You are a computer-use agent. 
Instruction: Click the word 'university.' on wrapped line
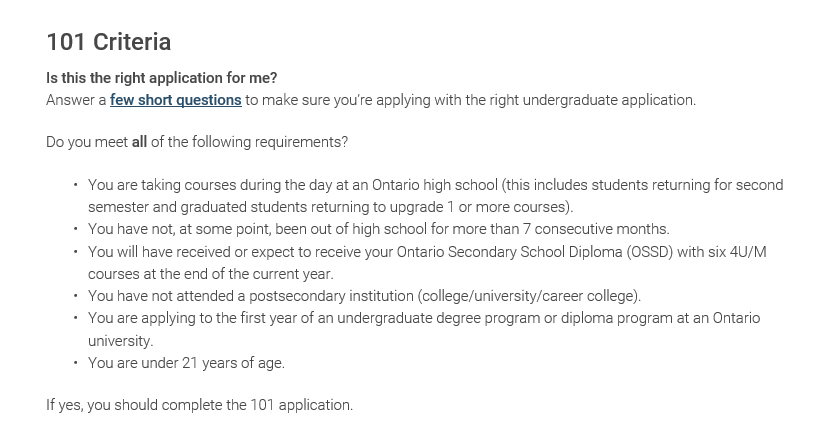[121, 341]
